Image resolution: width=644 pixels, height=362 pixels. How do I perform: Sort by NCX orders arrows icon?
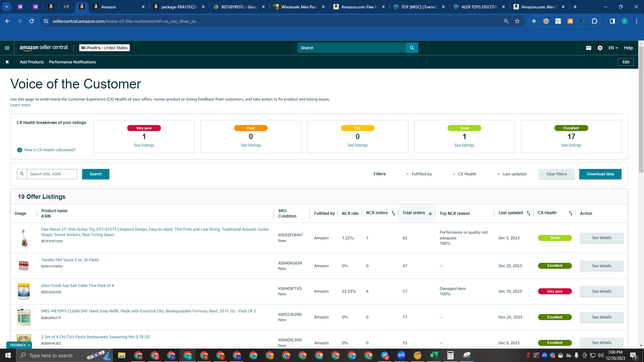coord(393,213)
